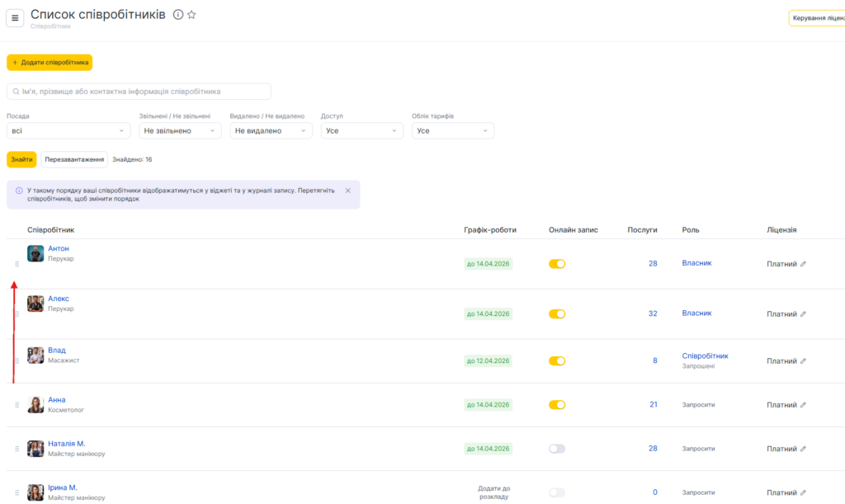The image size is (845, 504).
Task: Star the Список співробітників page
Action: point(191,15)
